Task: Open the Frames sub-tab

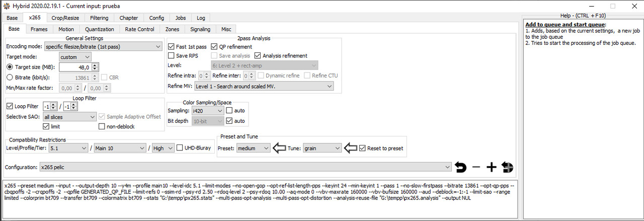Action: pyautogui.click(x=39, y=29)
